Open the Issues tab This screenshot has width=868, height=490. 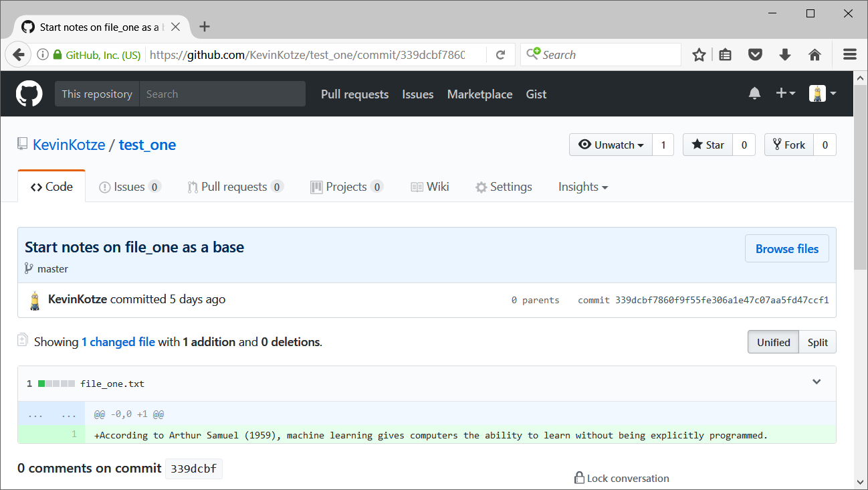coord(130,187)
